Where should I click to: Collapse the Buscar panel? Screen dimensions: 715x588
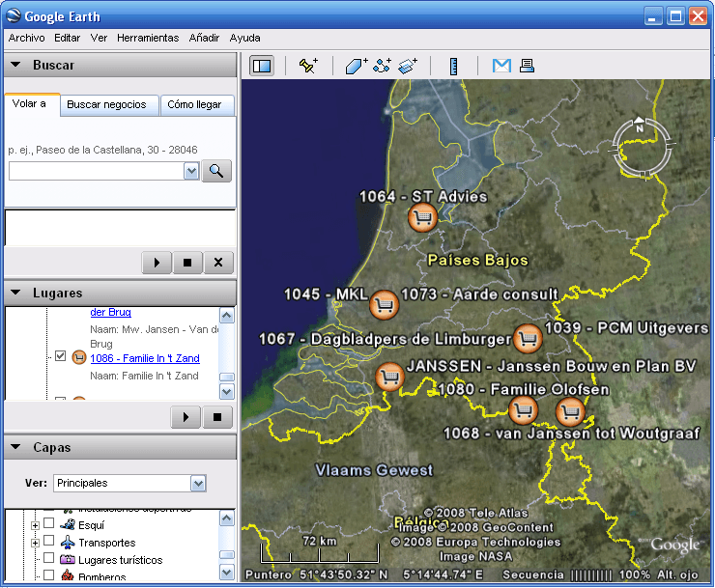click(x=15, y=65)
